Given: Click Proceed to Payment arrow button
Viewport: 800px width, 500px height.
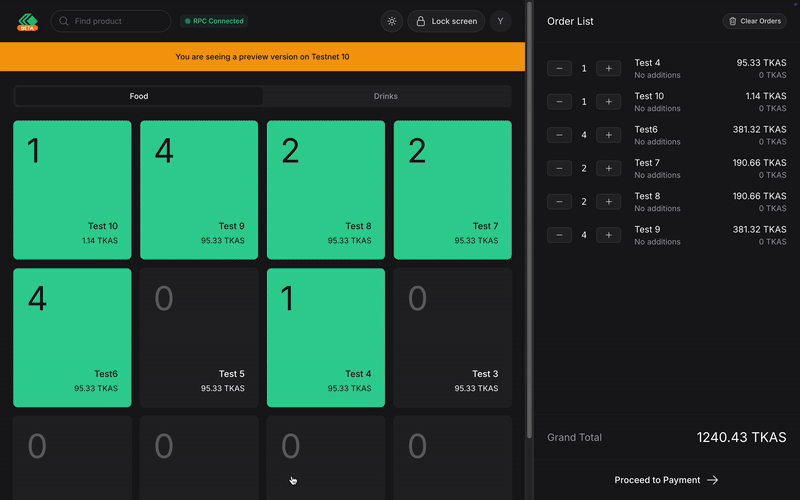Looking at the screenshot, I should (x=666, y=480).
